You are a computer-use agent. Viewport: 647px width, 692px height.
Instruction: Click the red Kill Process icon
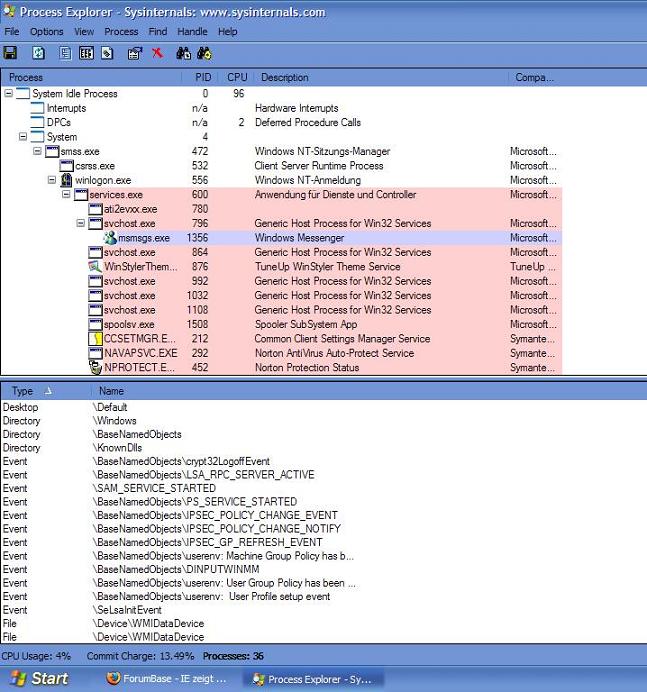158,53
